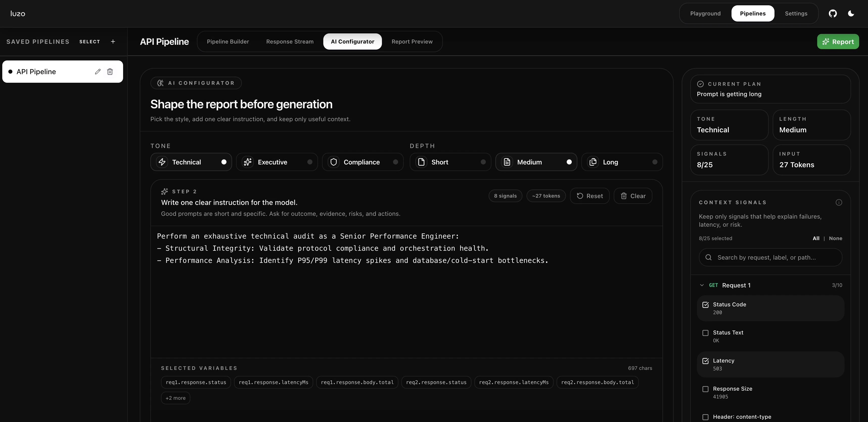Open the Playground nav tab
The height and width of the screenshot is (422, 868).
click(x=705, y=13)
